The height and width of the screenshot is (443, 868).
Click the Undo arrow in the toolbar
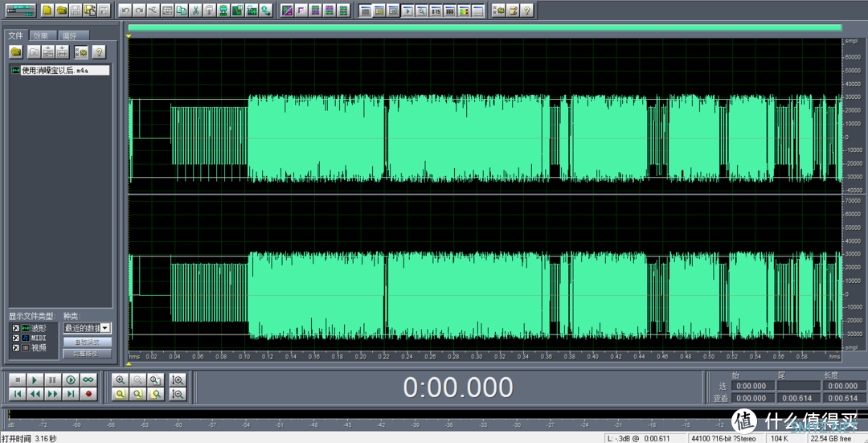(126, 10)
